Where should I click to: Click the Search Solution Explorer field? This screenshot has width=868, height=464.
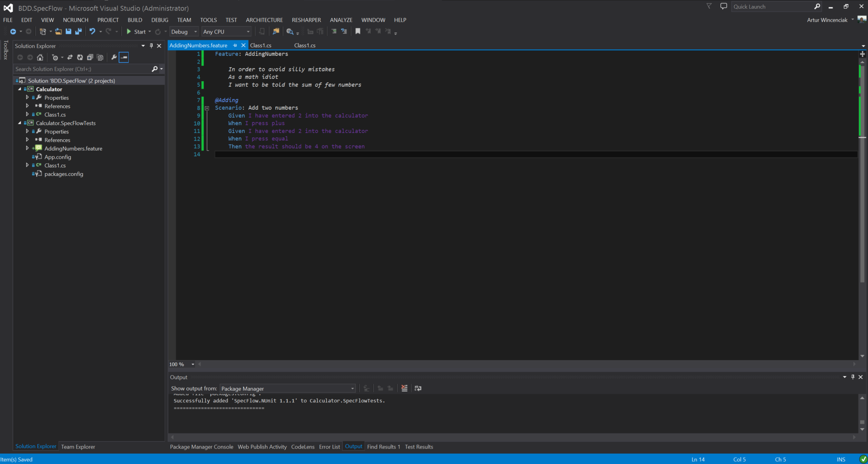click(82, 69)
